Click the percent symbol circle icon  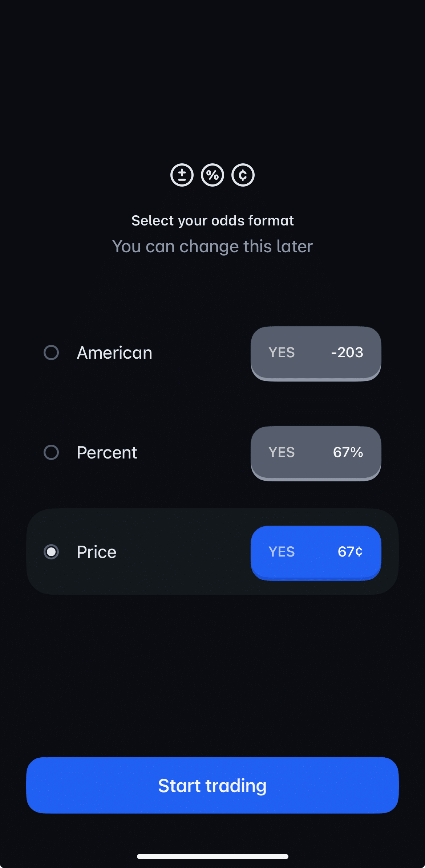point(212,175)
